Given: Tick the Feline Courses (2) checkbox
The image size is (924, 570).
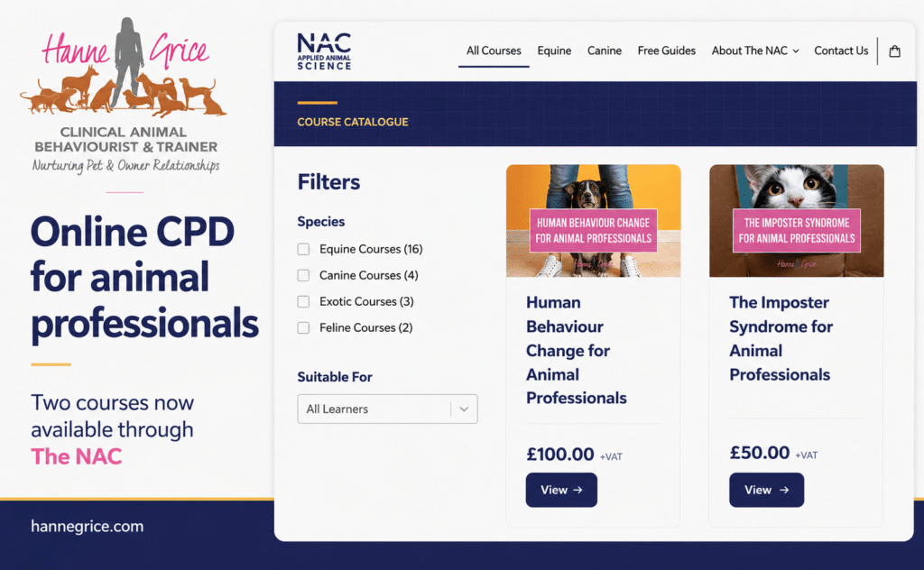Looking at the screenshot, I should (303, 327).
